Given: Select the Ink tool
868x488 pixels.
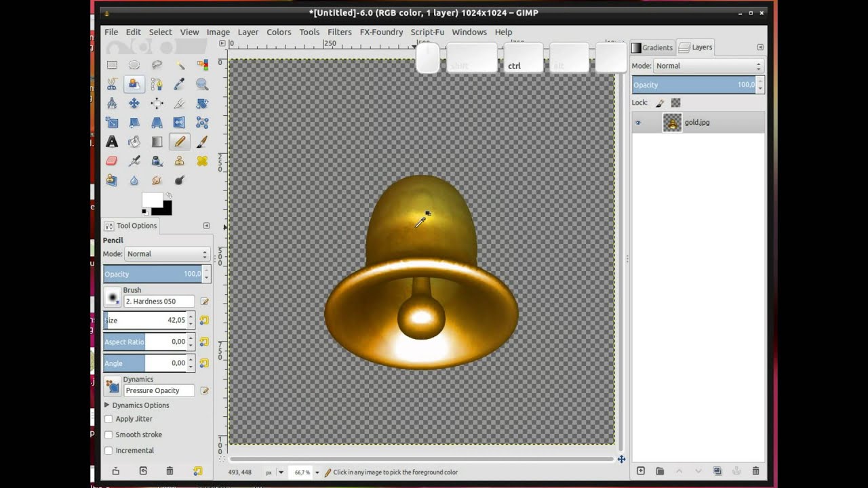Looking at the screenshot, I should point(157,161).
